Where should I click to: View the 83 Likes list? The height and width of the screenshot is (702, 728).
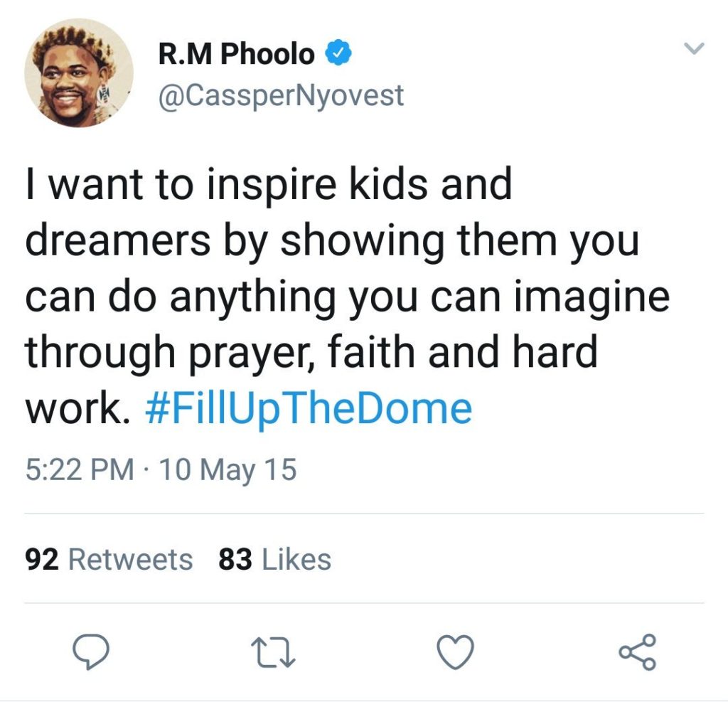[275, 559]
